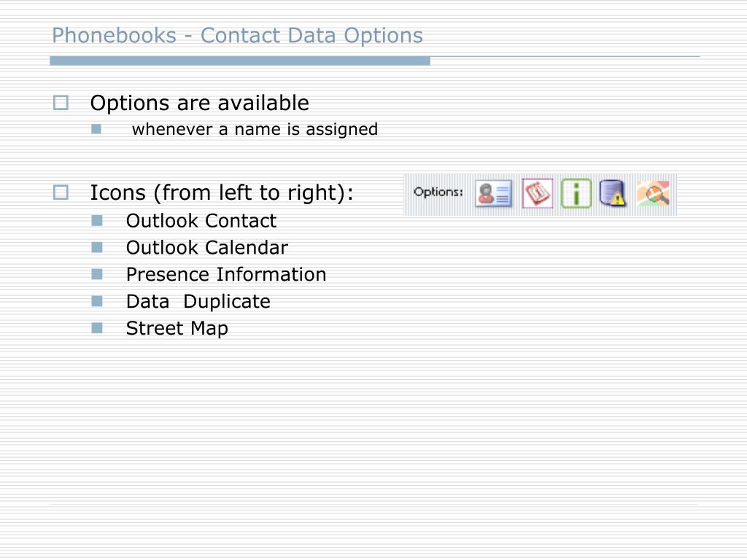Open the Street Map magnifier icon
747x560 pixels.
[x=653, y=192]
